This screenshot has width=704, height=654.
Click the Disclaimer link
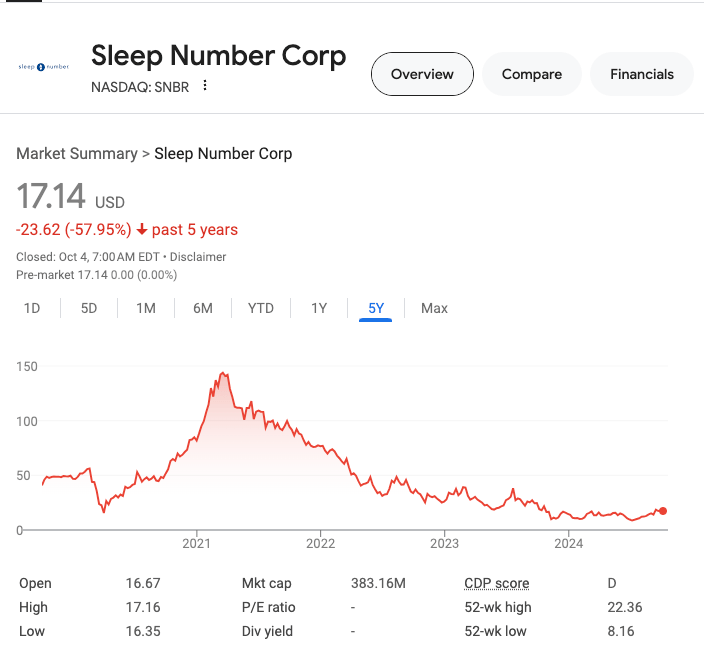197,257
